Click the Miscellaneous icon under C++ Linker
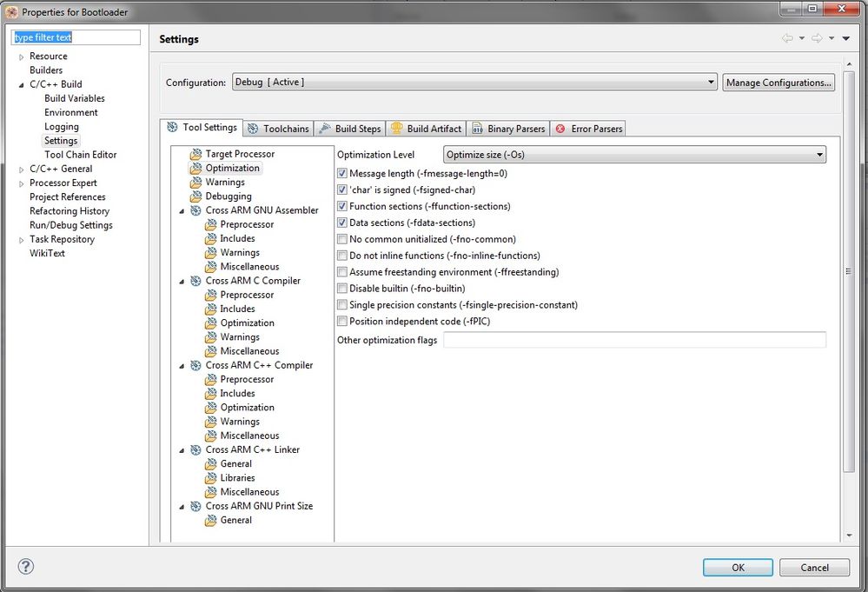The width and height of the screenshot is (868, 592). [x=210, y=492]
